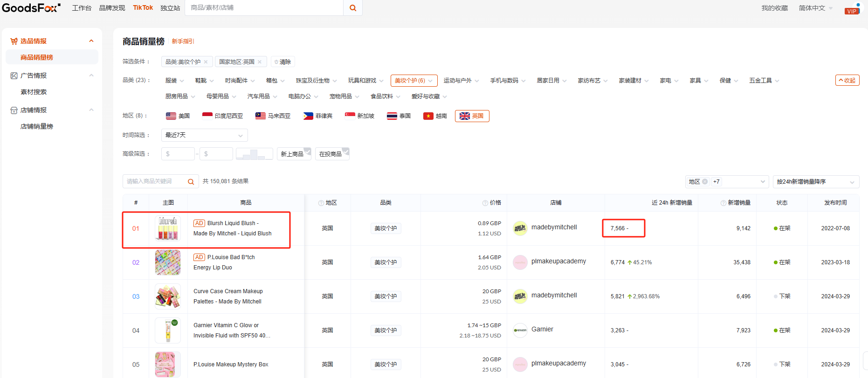
Task: Click the keyword search magnifier icon
Action: [191, 182]
